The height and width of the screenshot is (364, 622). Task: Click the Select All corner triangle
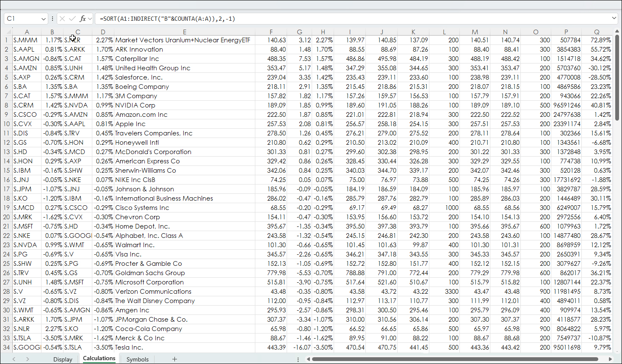tap(8, 32)
